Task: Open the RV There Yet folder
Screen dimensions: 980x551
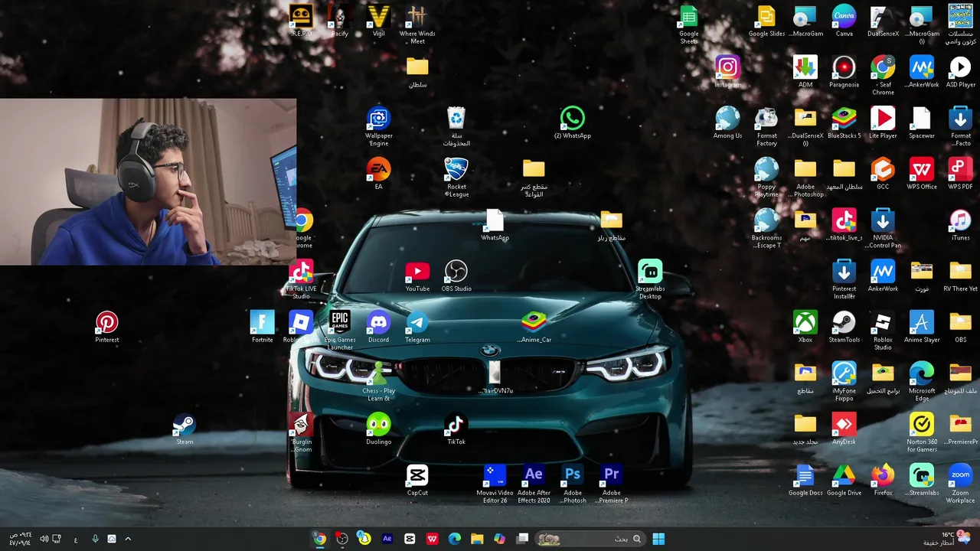Action: pos(960,275)
